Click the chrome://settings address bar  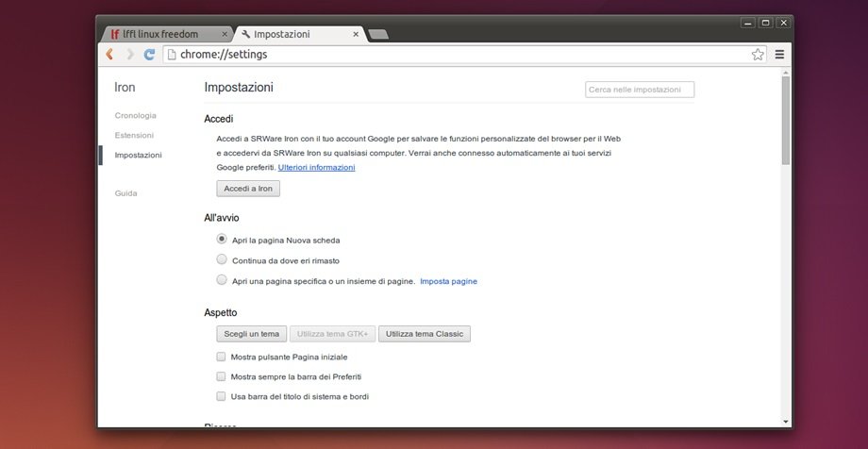point(464,55)
